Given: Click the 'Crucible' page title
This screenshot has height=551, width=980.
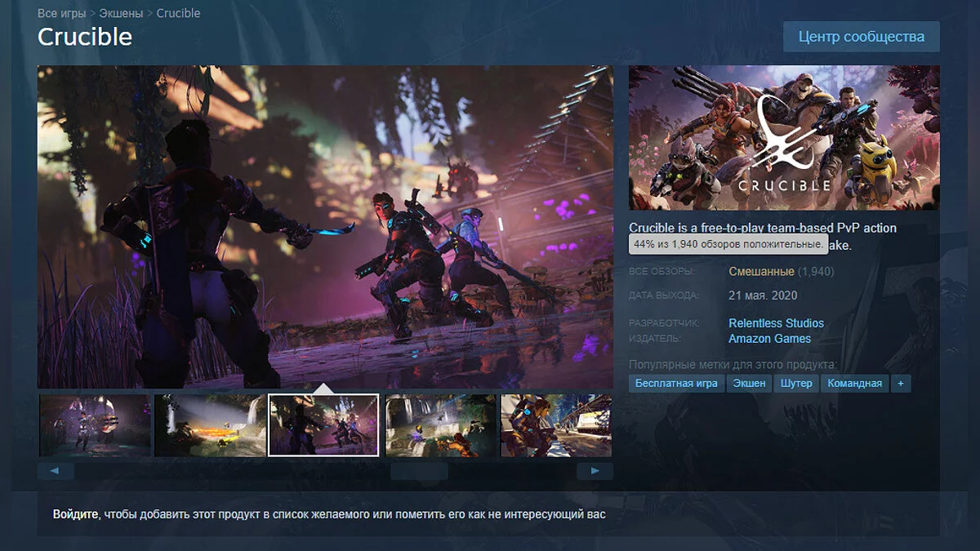Looking at the screenshot, I should tap(85, 37).
